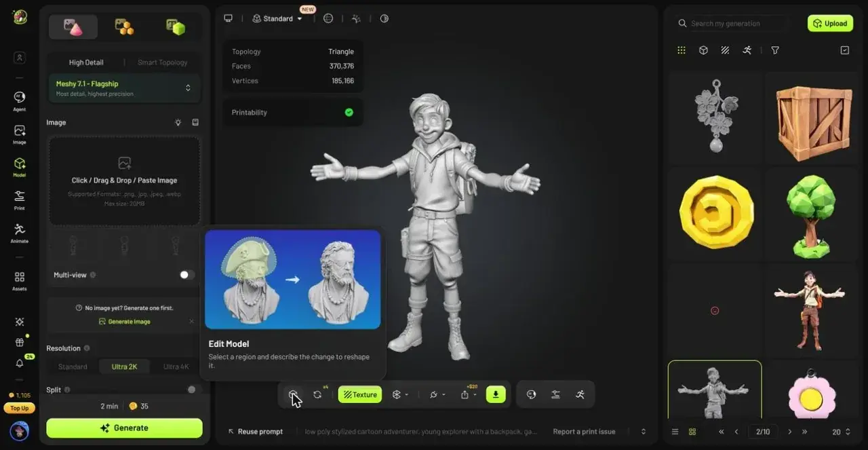Select the Image to 3D tab

tap(73, 26)
